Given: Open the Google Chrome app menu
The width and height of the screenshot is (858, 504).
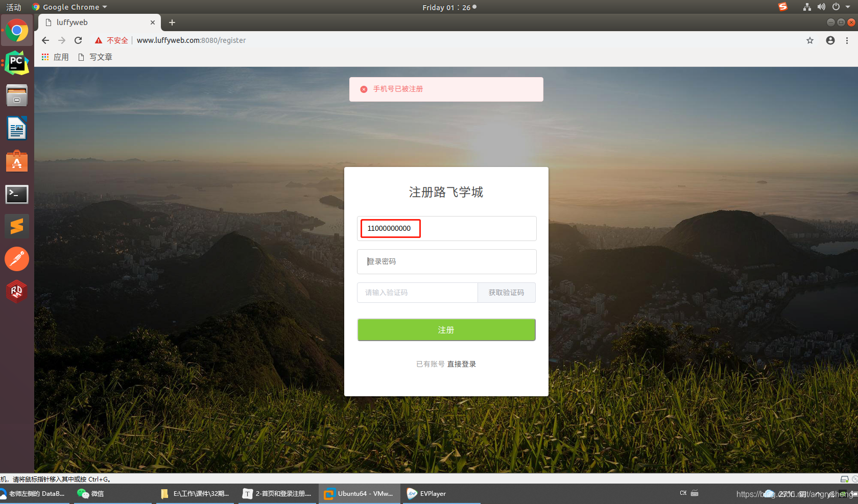Looking at the screenshot, I should (69, 7).
